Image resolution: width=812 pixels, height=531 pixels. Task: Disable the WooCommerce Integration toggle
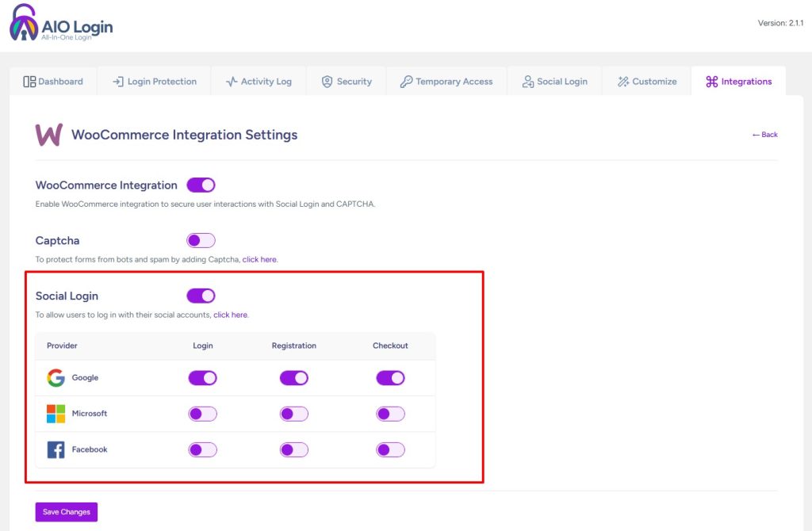pyautogui.click(x=201, y=185)
